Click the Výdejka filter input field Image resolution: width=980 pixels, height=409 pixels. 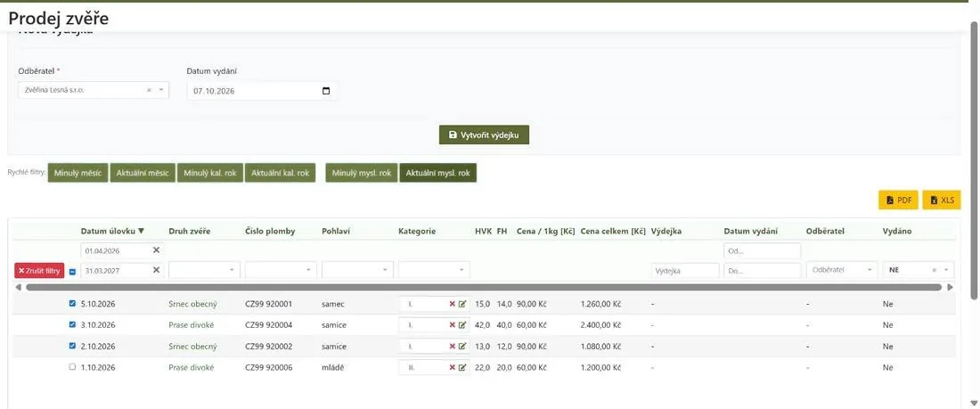coord(685,271)
